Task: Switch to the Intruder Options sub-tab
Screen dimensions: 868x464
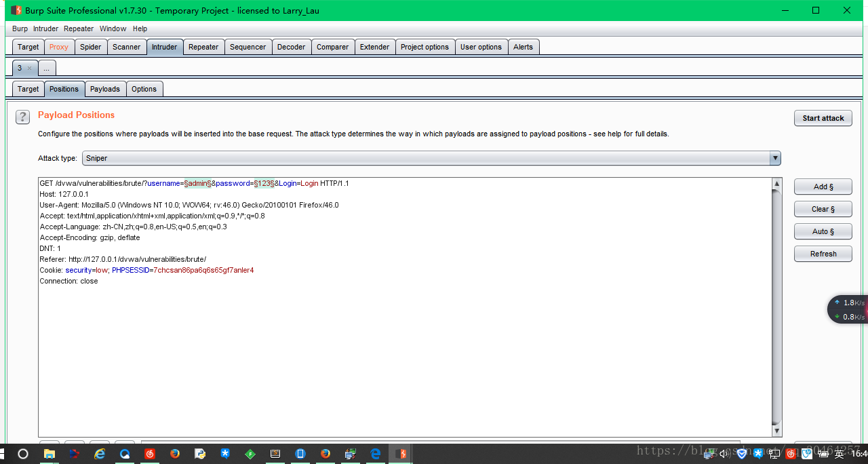Action: pyautogui.click(x=144, y=89)
